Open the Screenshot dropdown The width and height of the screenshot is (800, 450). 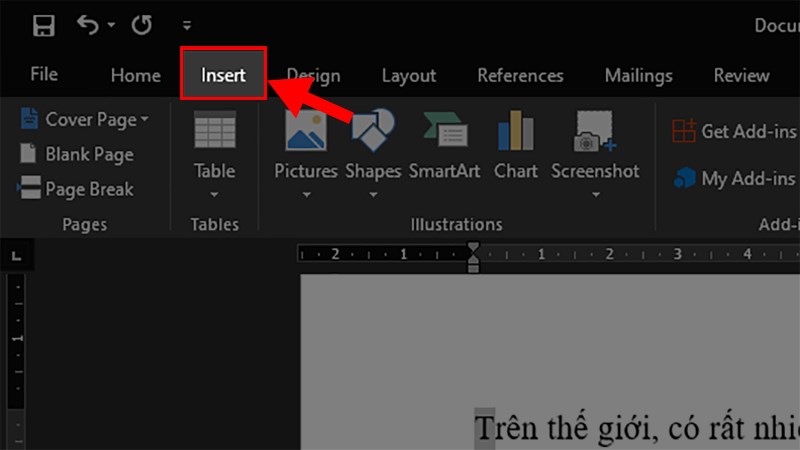[595, 193]
